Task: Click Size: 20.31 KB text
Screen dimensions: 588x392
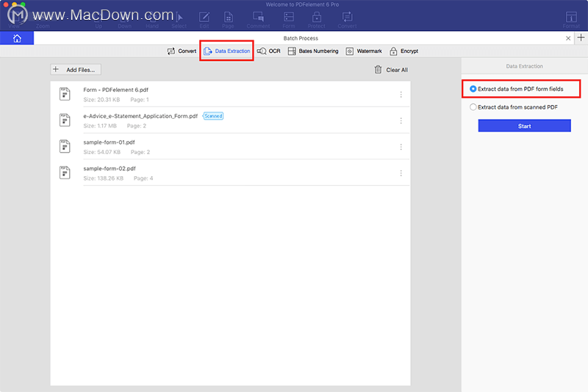Action: click(101, 100)
